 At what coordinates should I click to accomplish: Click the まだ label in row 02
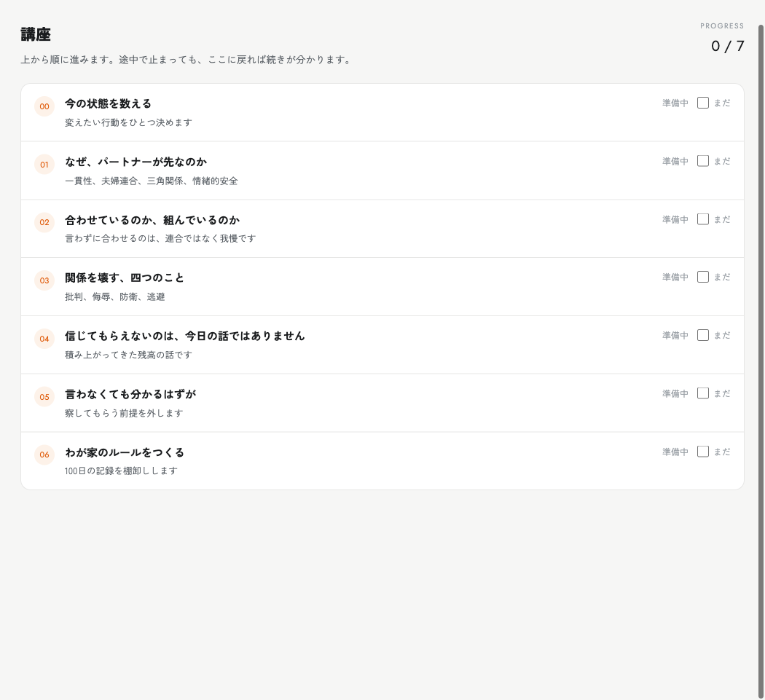pyautogui.click(x=722, y=219)
